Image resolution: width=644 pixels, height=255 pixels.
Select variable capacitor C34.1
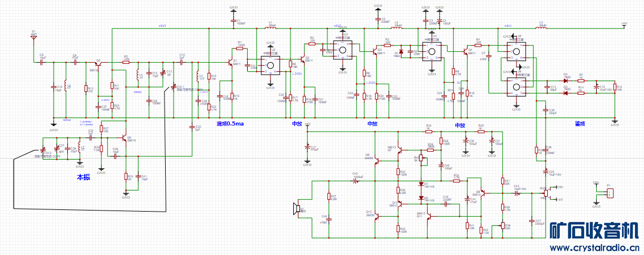pyautogui.click(x=173, y=87)
